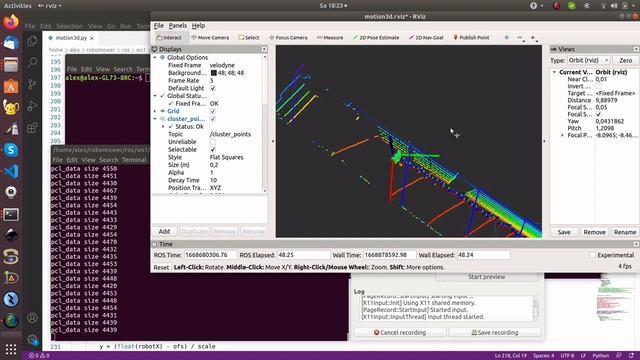The image size is (640, 360).
Task: Click the plus icon to add a tool
Action: pyautogui.click(x=507, y=38)
